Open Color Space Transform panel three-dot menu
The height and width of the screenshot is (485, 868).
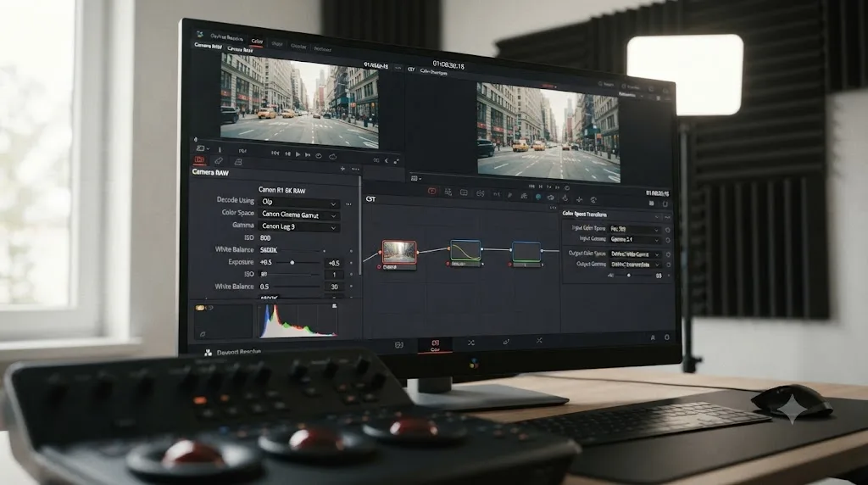667,217
